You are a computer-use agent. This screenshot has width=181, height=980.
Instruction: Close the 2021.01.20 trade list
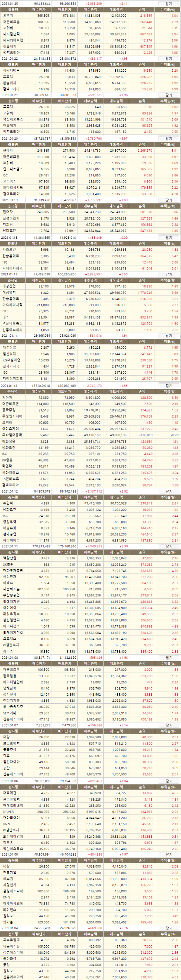[168, 138]
